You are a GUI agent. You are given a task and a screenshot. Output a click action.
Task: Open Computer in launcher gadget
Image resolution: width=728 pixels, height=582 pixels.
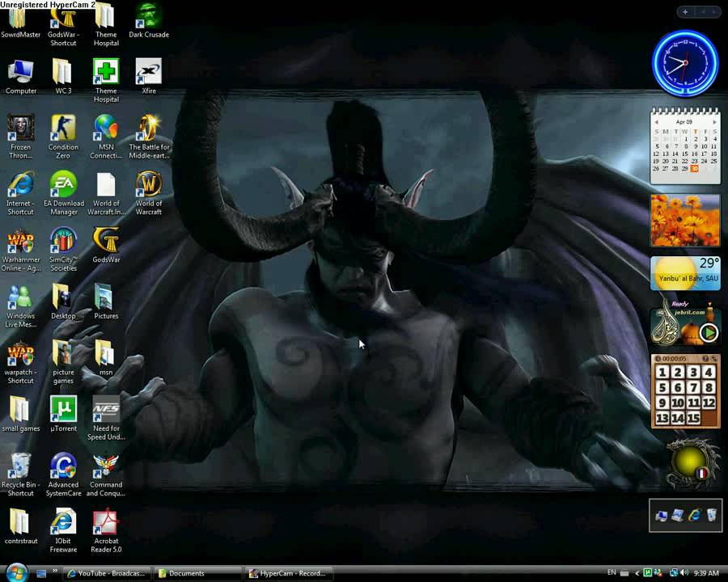pos(661,515)
